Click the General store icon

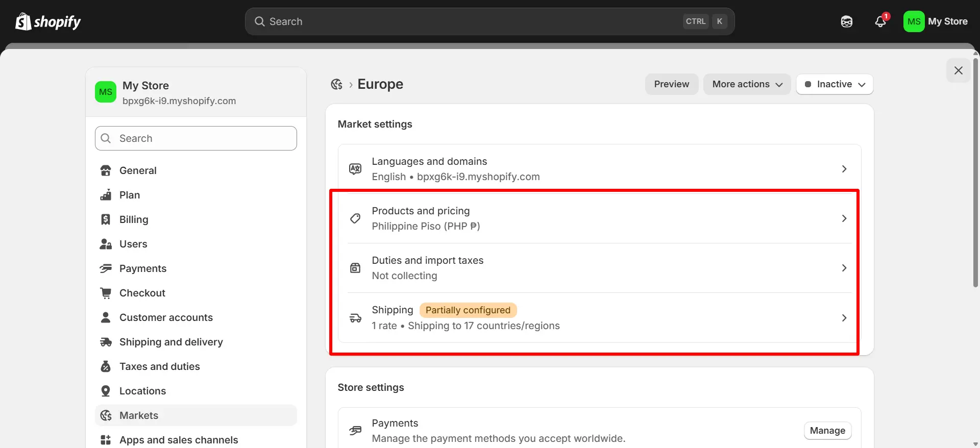(x=106, y=170)
